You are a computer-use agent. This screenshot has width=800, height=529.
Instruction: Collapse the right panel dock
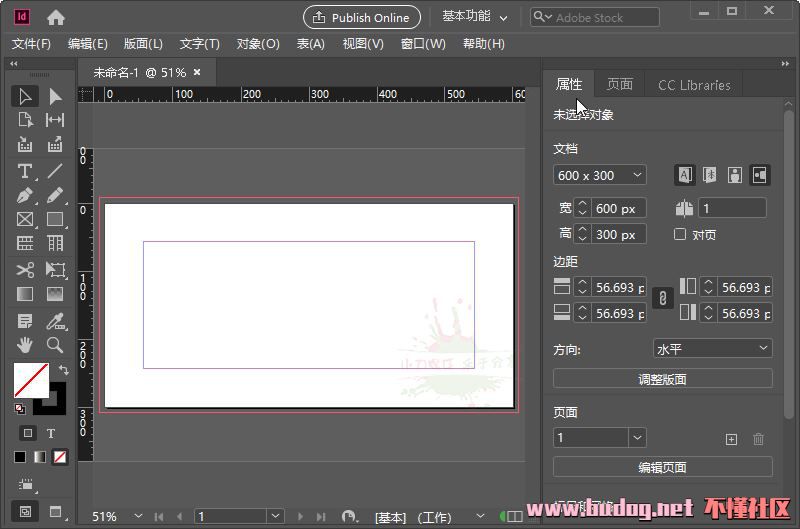(x=785, y=64)
